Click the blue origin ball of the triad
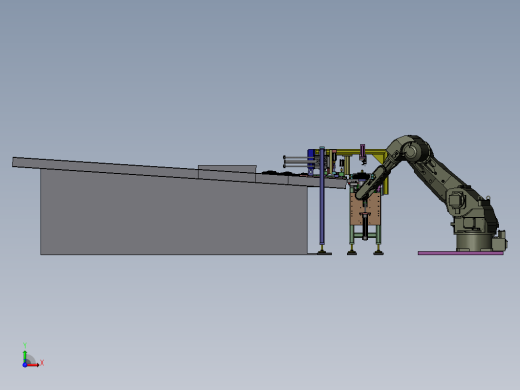 (x=25, y=365)
